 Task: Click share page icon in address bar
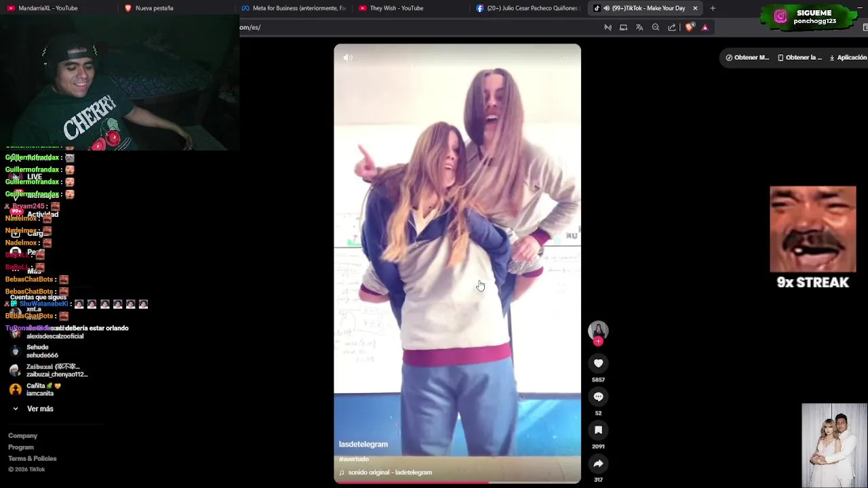(672, 27)
